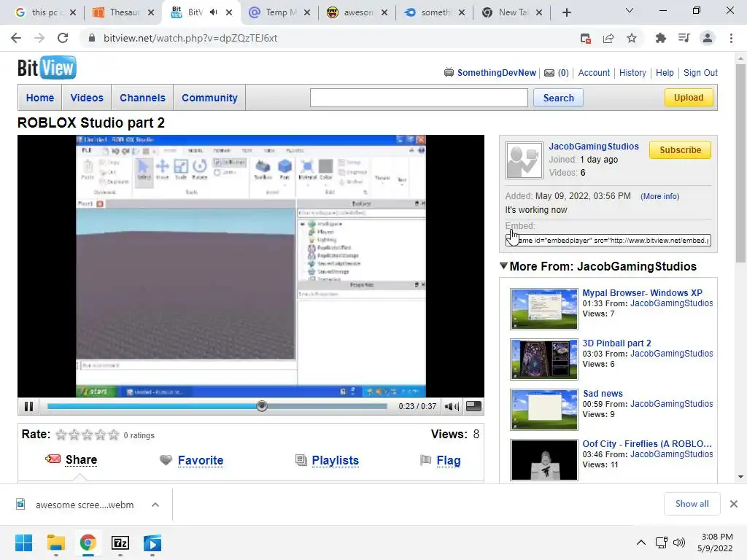Viewport: 747px width, 560px height.
Task: Click the Flag icon
Action: click(425, 460)
